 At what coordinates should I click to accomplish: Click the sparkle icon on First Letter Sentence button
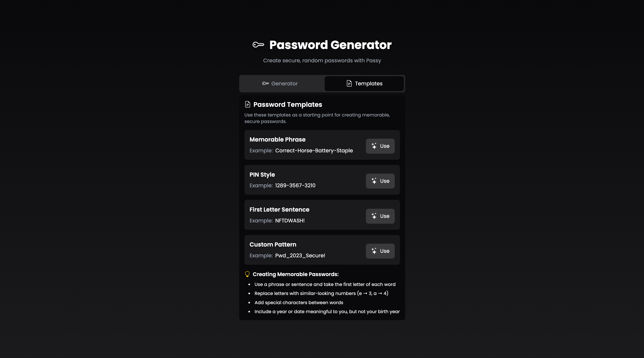point(374,216)
